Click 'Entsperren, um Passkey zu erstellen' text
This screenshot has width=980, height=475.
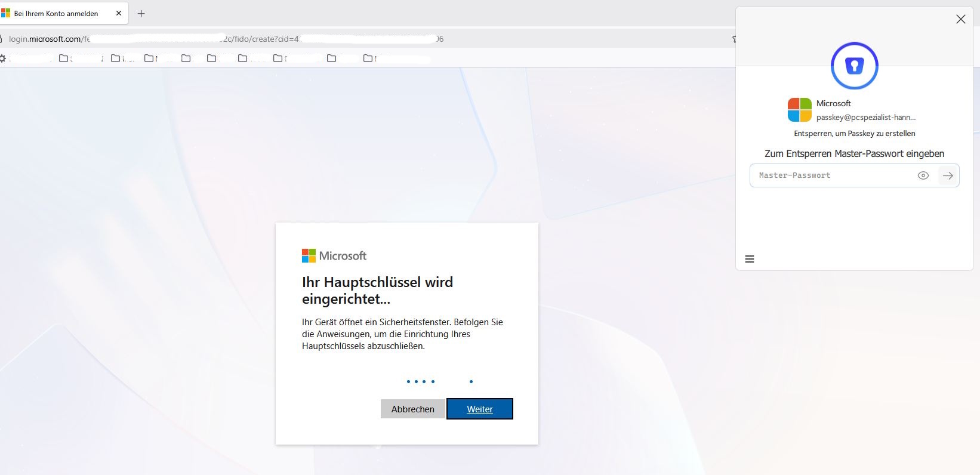[855, 134]
